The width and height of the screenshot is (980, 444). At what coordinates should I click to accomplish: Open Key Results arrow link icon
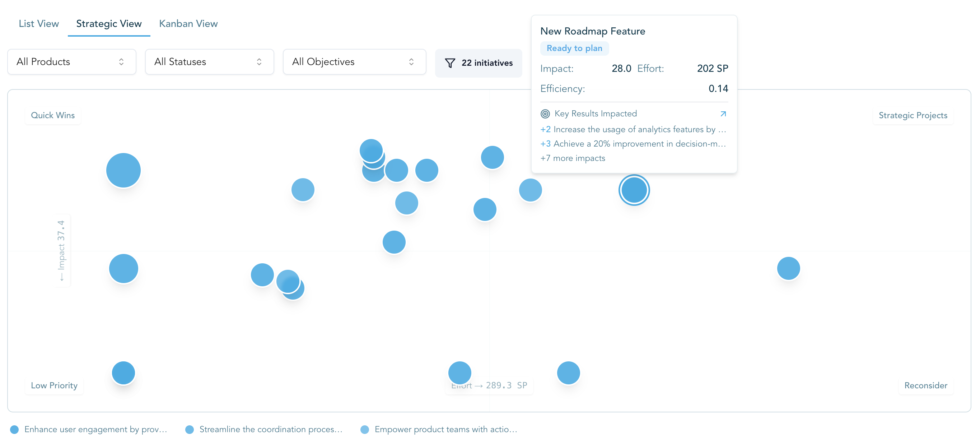[x=723, y=114]
